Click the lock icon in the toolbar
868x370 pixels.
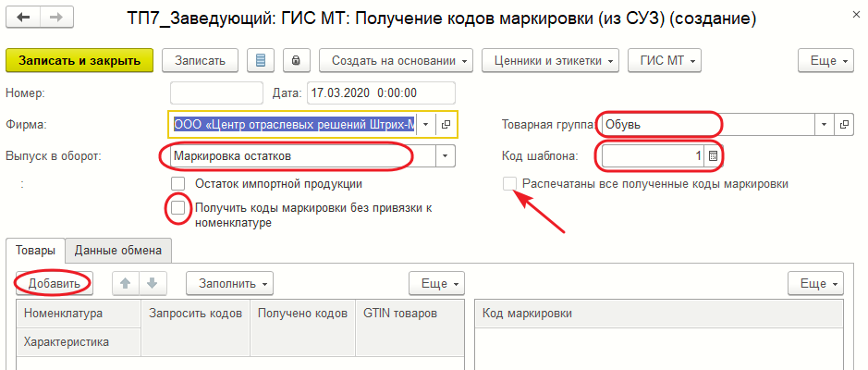click(296, 61)
